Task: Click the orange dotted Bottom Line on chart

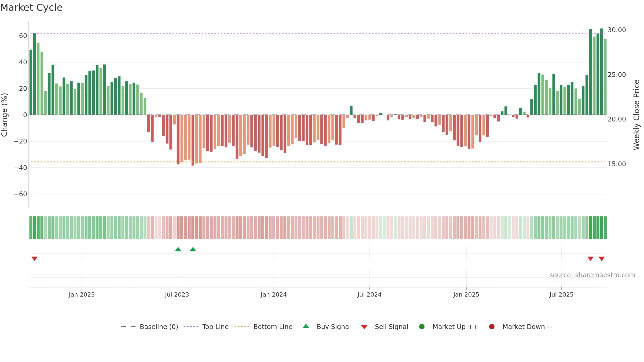Action: [318, 162]
